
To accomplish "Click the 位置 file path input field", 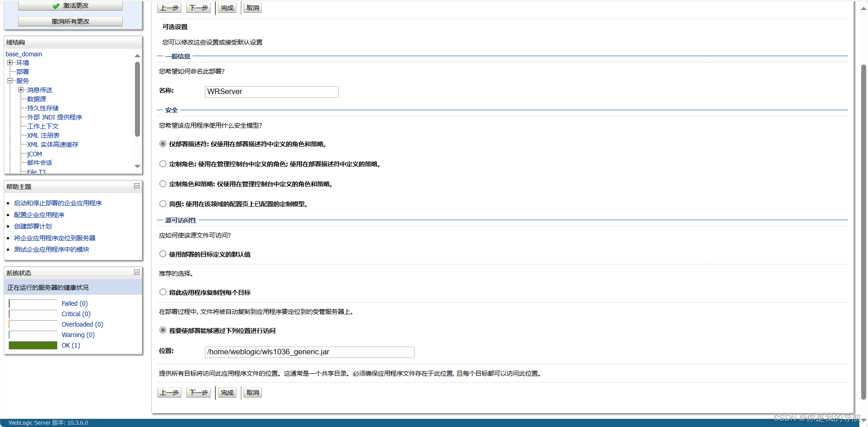I will point(309,352).
